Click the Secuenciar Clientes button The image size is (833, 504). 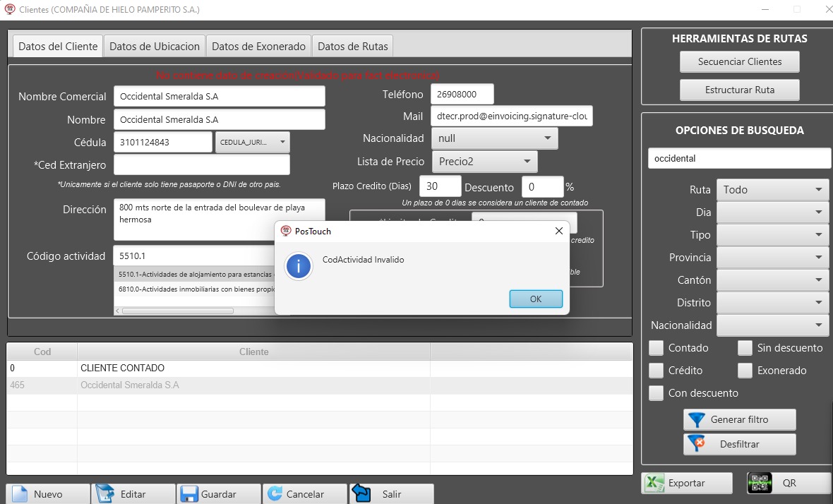coord(740,62)
